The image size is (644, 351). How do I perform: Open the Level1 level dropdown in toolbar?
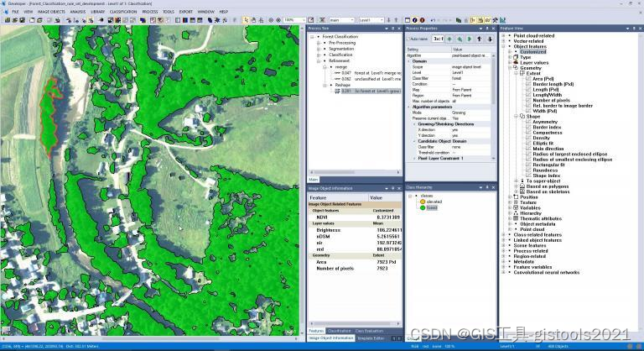[x=382, y=20]
